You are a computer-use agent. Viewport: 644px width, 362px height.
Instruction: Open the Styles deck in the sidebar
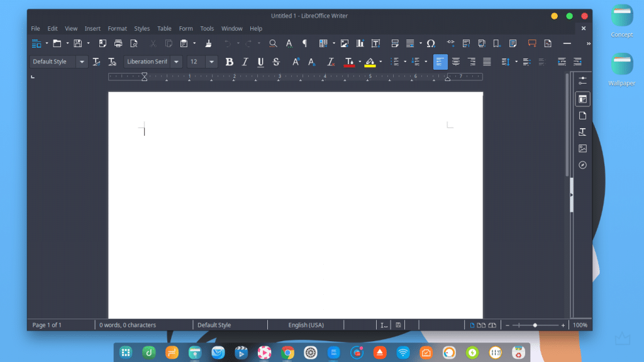582,132
